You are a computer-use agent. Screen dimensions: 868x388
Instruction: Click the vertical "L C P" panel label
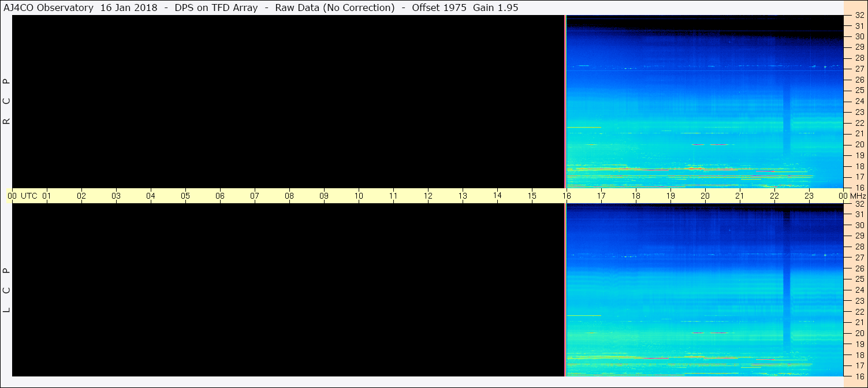point(7,290)
